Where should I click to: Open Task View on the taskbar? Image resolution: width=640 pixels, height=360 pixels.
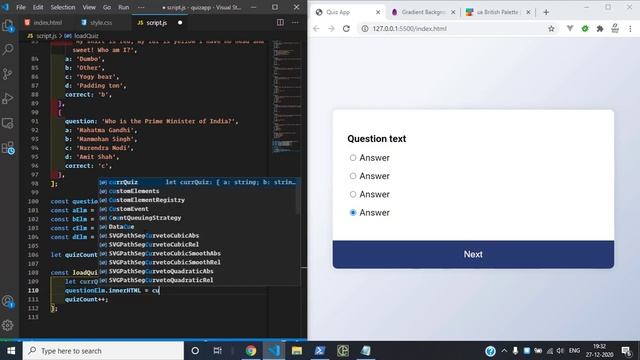(x=218, y=351)
